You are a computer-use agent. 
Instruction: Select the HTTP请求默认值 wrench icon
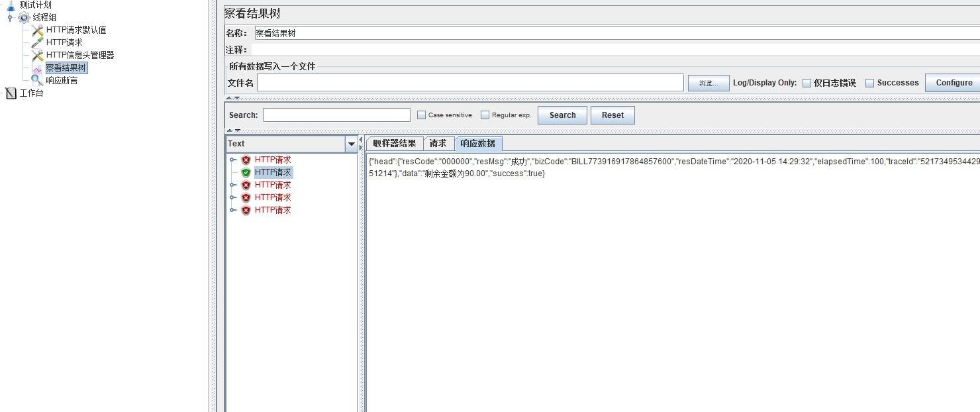[x=38, y=30]
